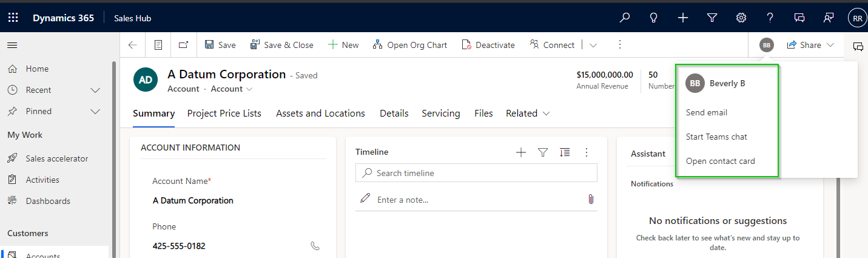Go back with the arrow button
Viewport: 868px width, 258px height.
coord(133,45)
